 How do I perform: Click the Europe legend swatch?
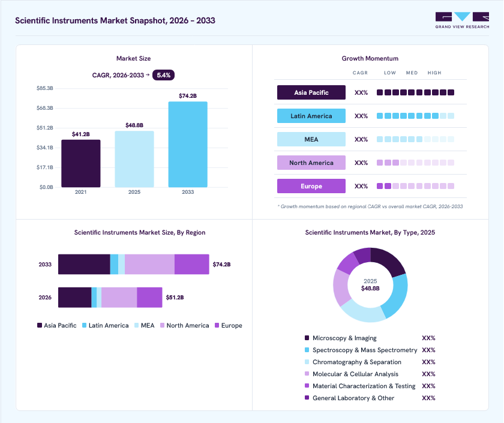click(x=217, y=325)
